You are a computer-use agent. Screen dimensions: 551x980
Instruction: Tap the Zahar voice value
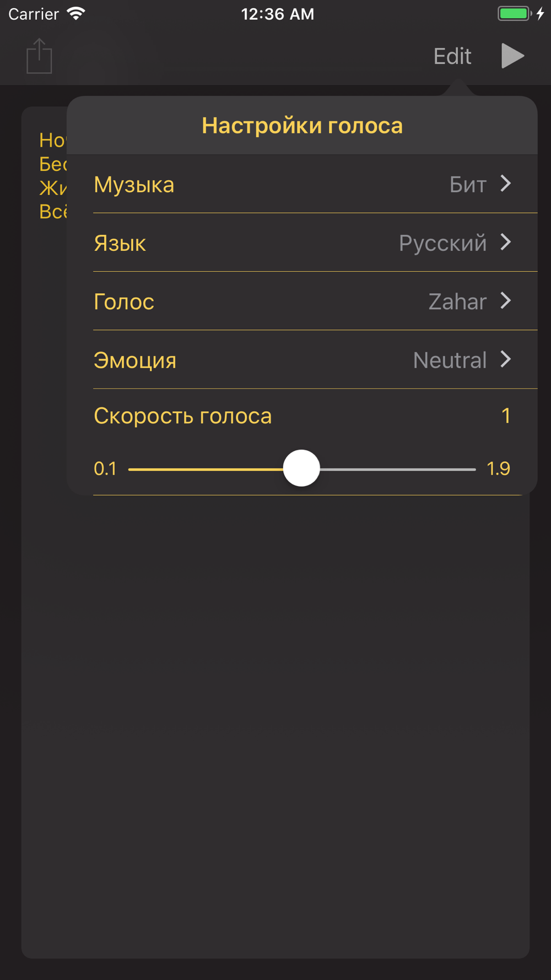pyautogui.click(x=457, y=302)
